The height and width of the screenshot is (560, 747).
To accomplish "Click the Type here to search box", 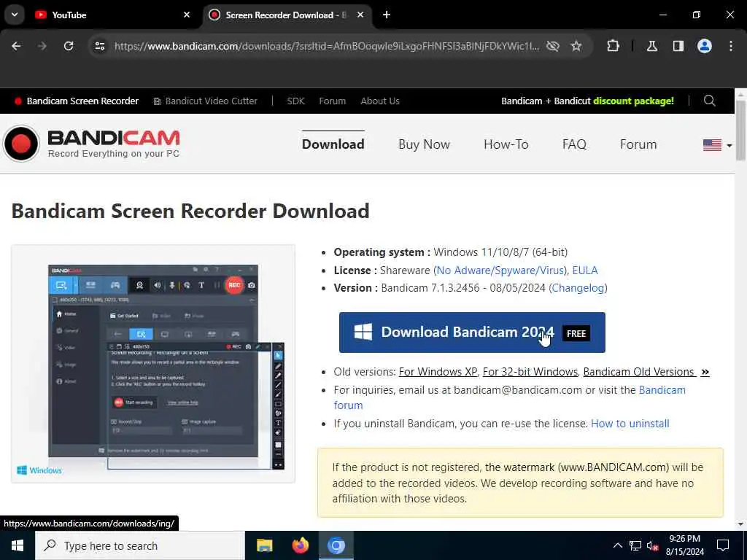I will (x=140, y=545).
